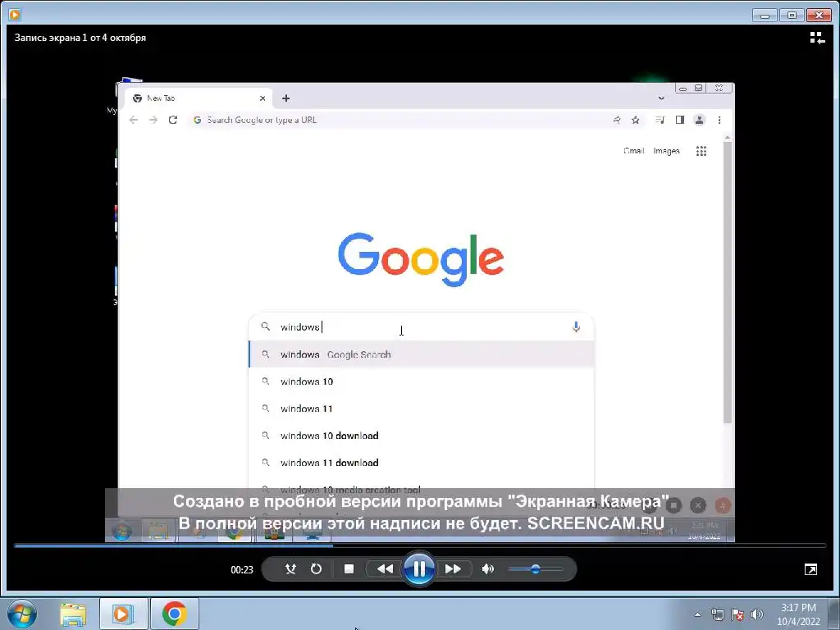This screenshot has height=630, width=840.
Task: Open the Chrome profile avatar
Action: 699,120
